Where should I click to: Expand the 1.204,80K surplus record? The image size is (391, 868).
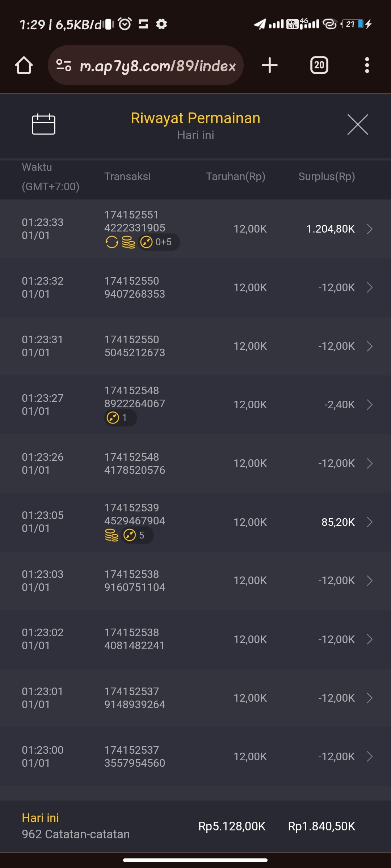[369, 229]
